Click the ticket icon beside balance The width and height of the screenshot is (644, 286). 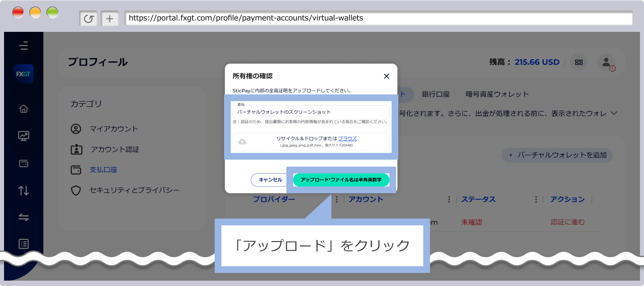tap(579, 62)
